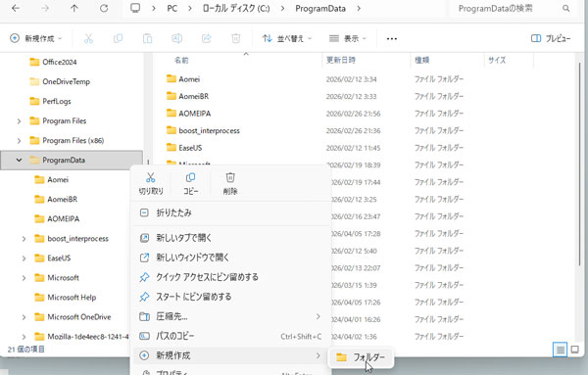Select EaseUS folder in file list
The image size is (588, 375).
click(190, 148)
